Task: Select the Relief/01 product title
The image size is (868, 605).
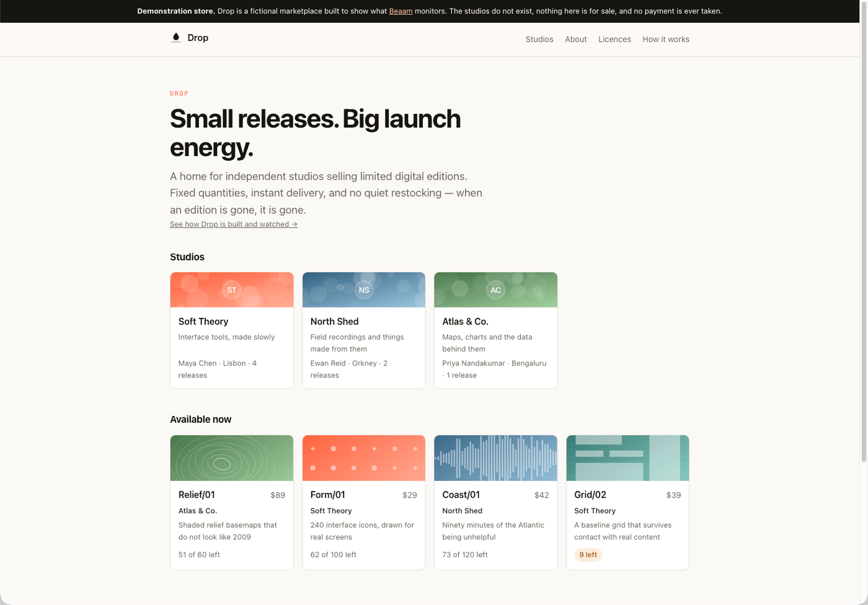Action: (x=197, y=495)
